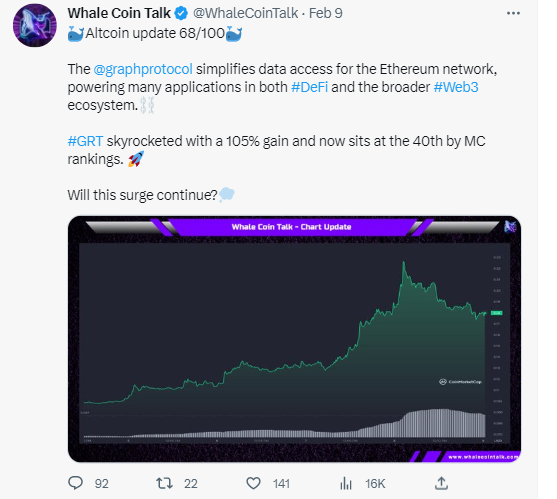Like the tweet with the heart icon
This screenshot has width=557, height=499.
[x=253, y=483]
